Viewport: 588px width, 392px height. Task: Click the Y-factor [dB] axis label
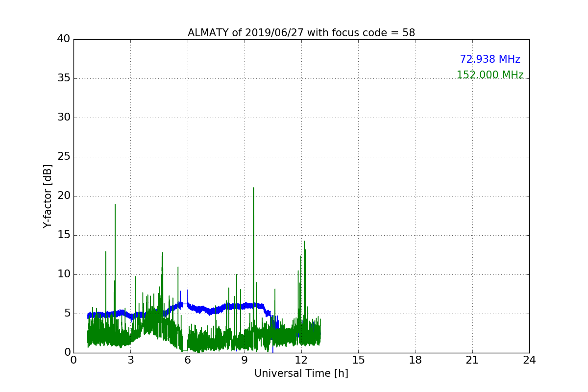pyautogui.click(x=48, y=196)
